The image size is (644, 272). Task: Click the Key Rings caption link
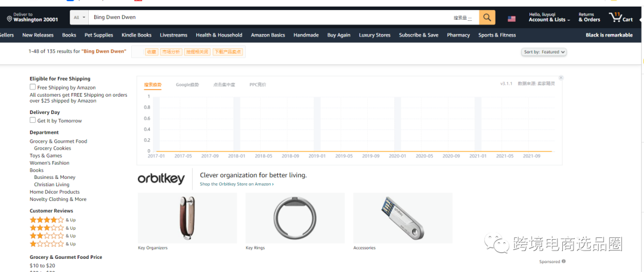255,248
